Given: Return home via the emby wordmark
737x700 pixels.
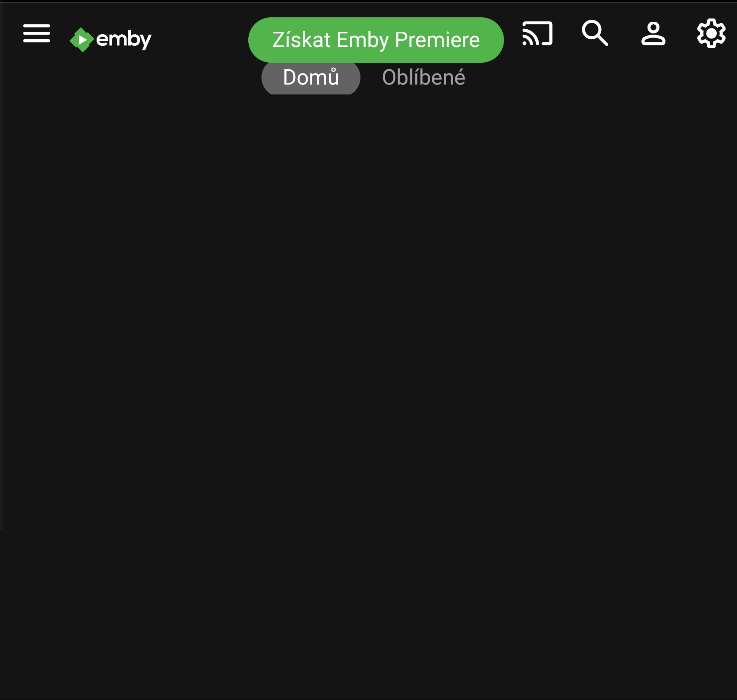Looking at the screenshot, I should [x=124, y=40].
